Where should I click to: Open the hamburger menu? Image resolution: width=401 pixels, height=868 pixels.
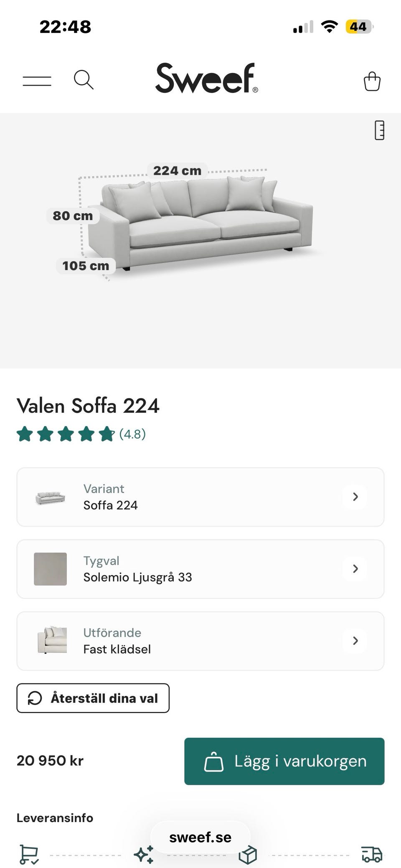pyautogui.click(x=37, y=81)
